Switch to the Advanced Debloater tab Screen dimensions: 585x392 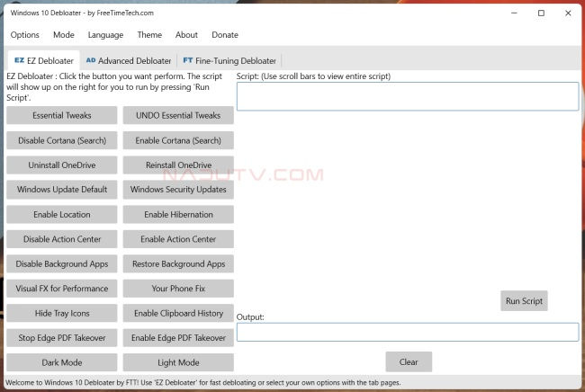coord(129,60)
